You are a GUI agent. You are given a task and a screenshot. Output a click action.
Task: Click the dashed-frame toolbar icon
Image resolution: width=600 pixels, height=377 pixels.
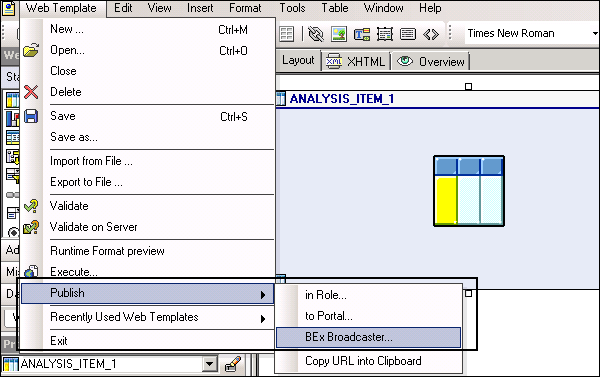click(385, 34)
